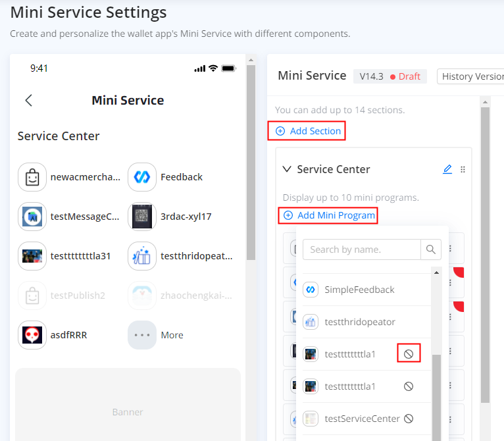Viewport: 504px width, 441px height.
Task: Click the Search by name field
Action: [x=361, y=249]
